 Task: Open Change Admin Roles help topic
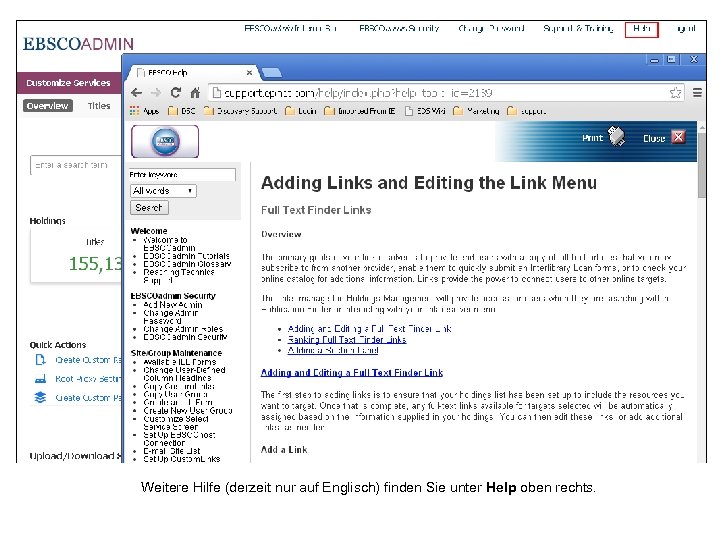pos(183,329)
